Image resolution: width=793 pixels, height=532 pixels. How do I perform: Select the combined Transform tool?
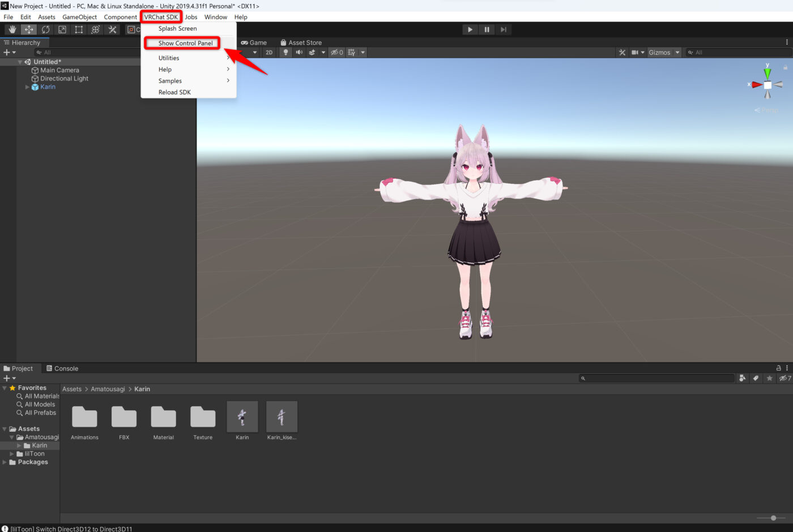[95, 29]
